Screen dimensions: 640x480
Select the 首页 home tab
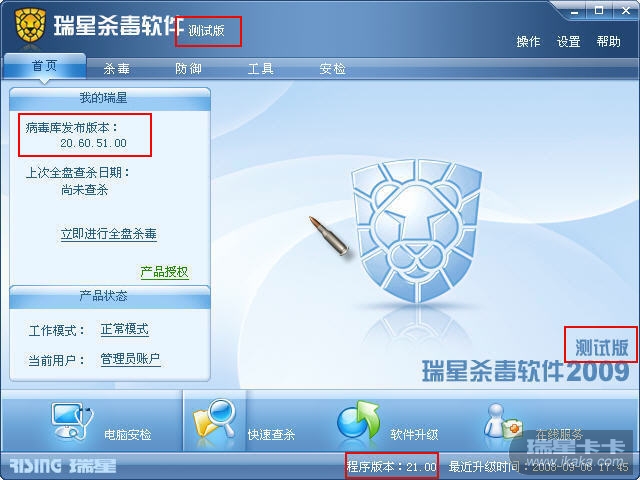click(44, 66)
